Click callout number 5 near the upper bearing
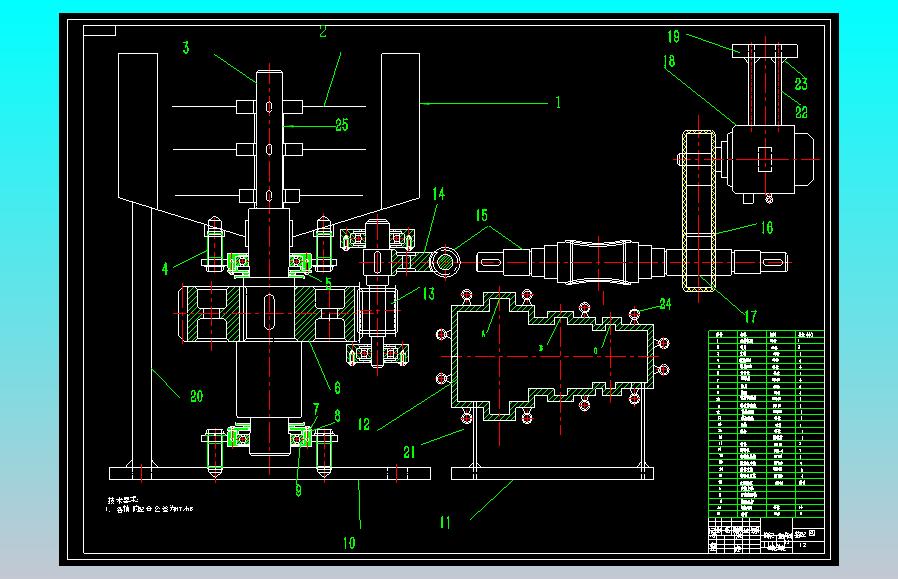 coord(328,282)
